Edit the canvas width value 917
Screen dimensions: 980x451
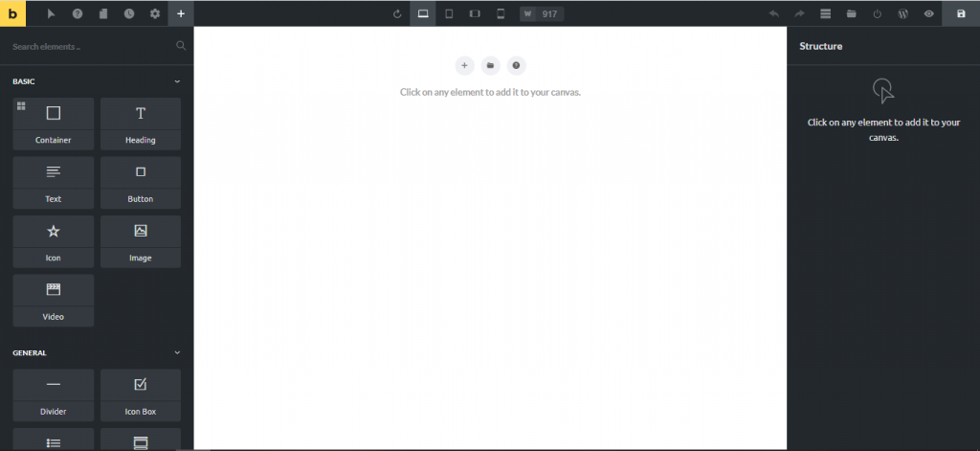pos(550,13)
